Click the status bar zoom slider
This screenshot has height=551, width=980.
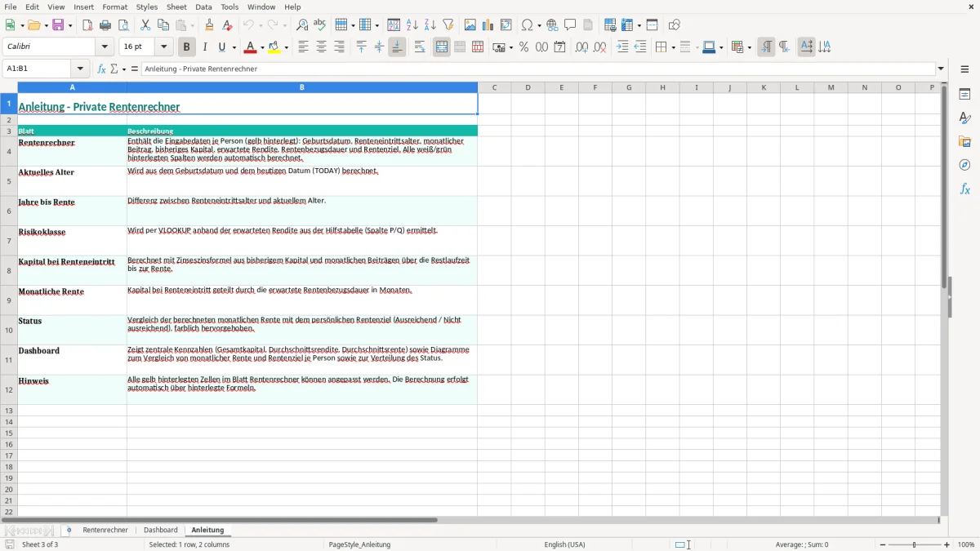click(x=915, y=544)
